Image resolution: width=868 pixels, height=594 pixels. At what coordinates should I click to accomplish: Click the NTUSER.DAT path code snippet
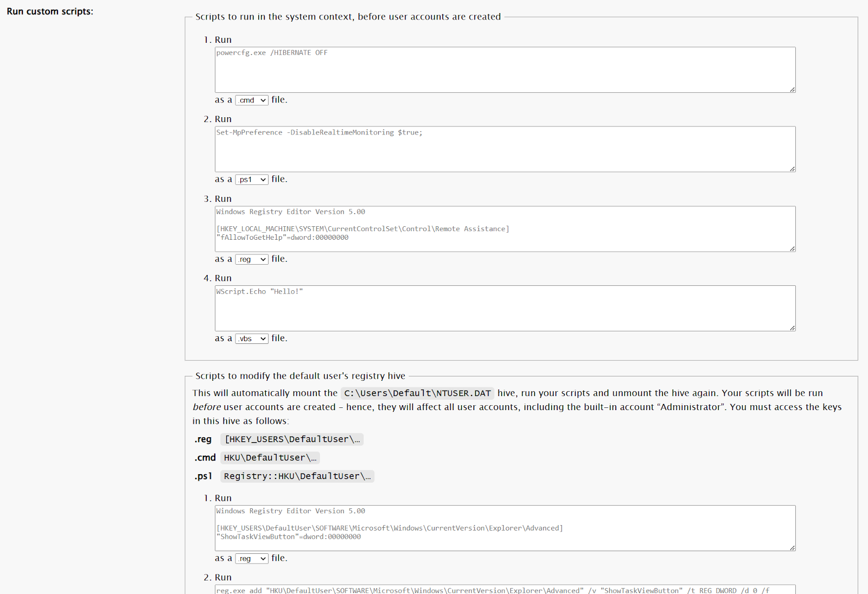[x=417, y=393]
